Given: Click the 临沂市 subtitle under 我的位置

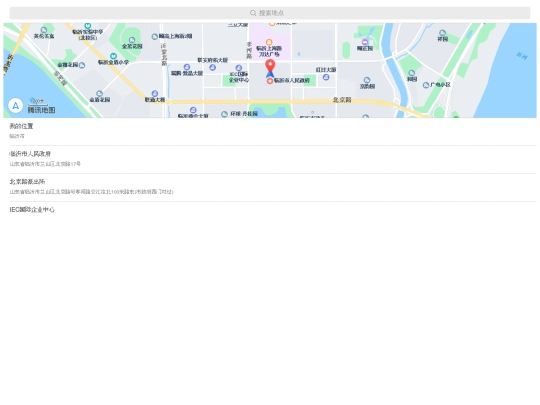Looking at the screenshot, I should tap(17, 136).
